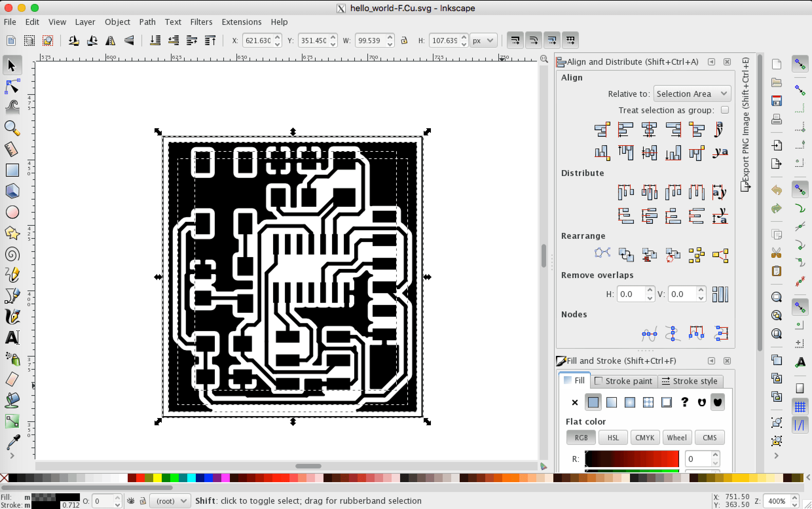Select the Calligraphy tool

(x=12, y=317)
